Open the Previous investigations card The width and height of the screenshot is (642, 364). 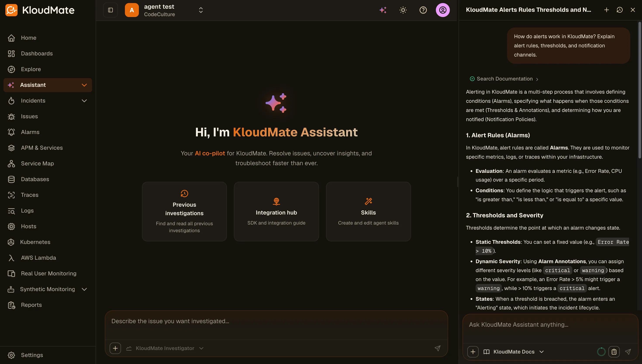click(184, 211)
